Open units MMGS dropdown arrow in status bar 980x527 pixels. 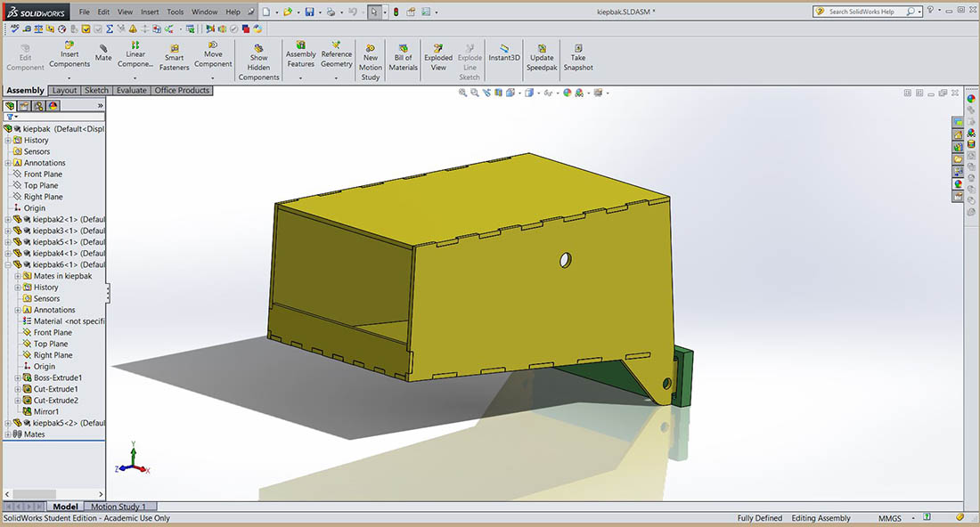coord(913,517)
